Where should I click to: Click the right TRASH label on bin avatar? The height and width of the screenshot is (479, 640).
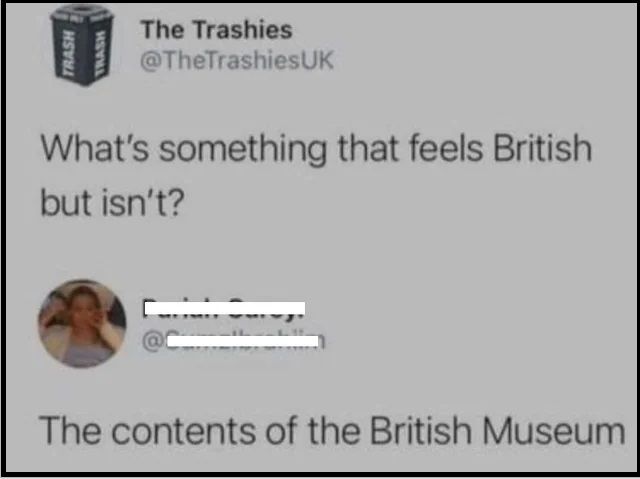coord(99,53)
